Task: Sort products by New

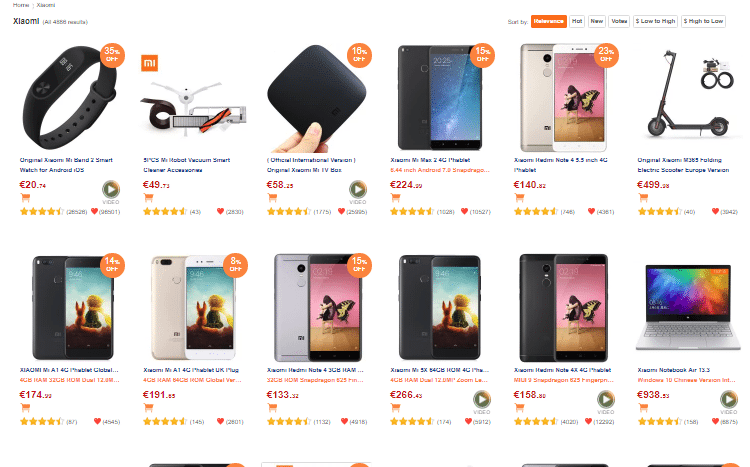Action: click(x=597, y=20)
